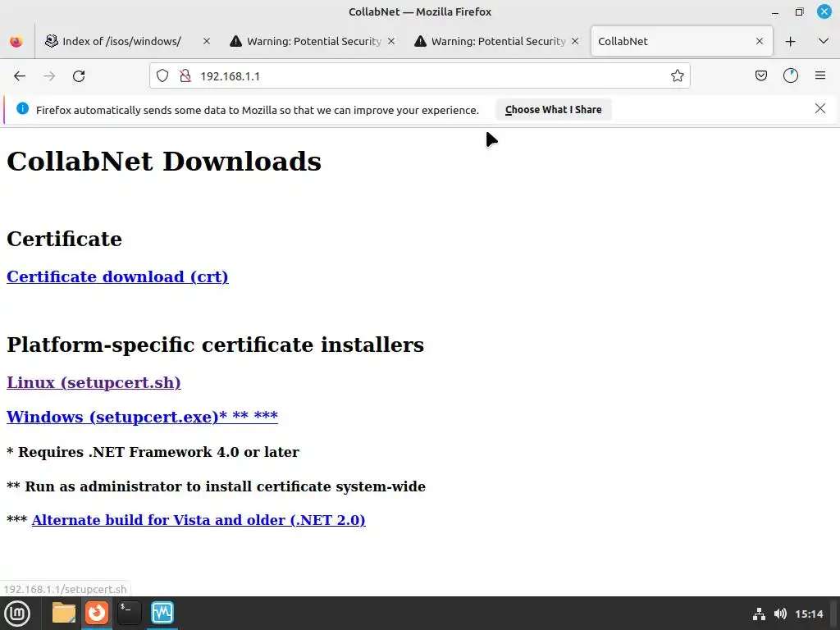Click Firefox icon in taskbar

tap(97, 613)
